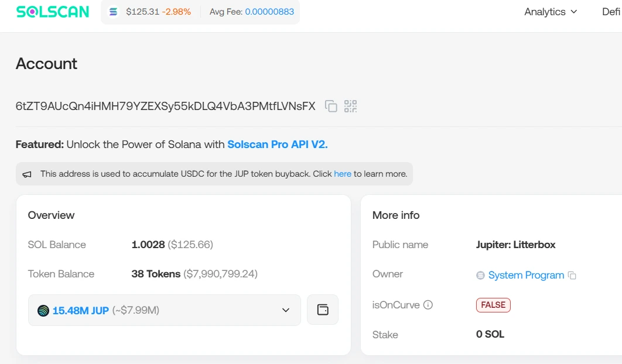Click the Public name label
Screen dimensions: 622x364
coord(400,245)
